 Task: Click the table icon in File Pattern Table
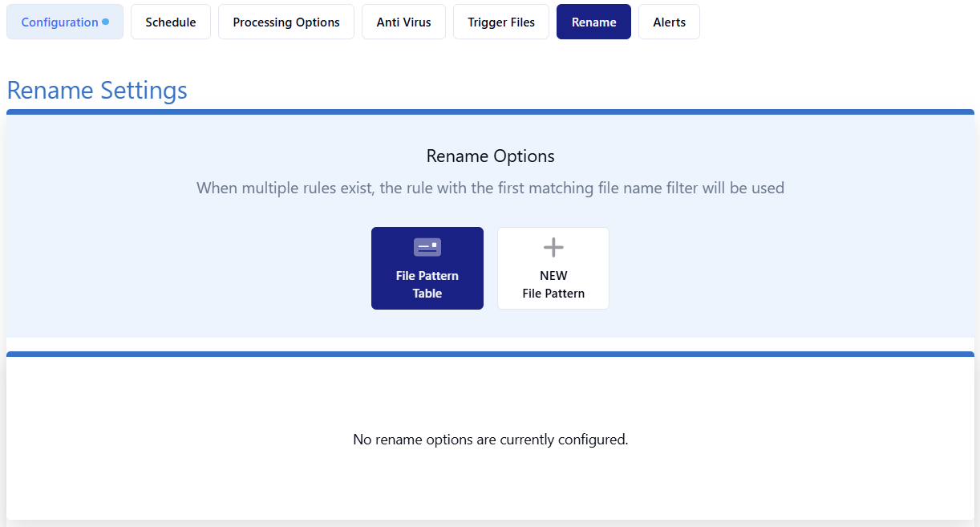point(427,247)
